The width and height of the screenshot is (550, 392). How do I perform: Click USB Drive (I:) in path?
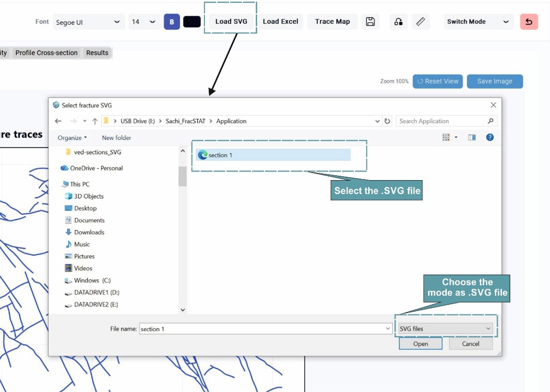[x=137, y=121]
